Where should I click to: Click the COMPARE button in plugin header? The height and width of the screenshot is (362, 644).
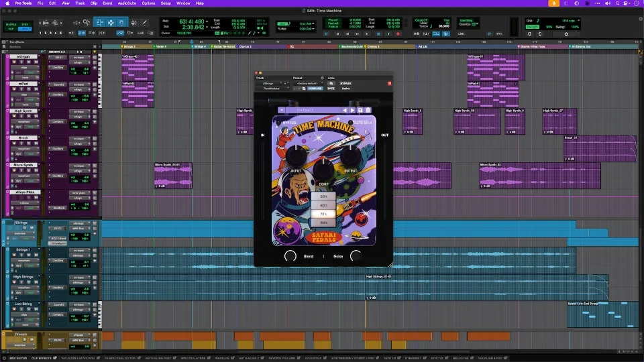(316, 88)
